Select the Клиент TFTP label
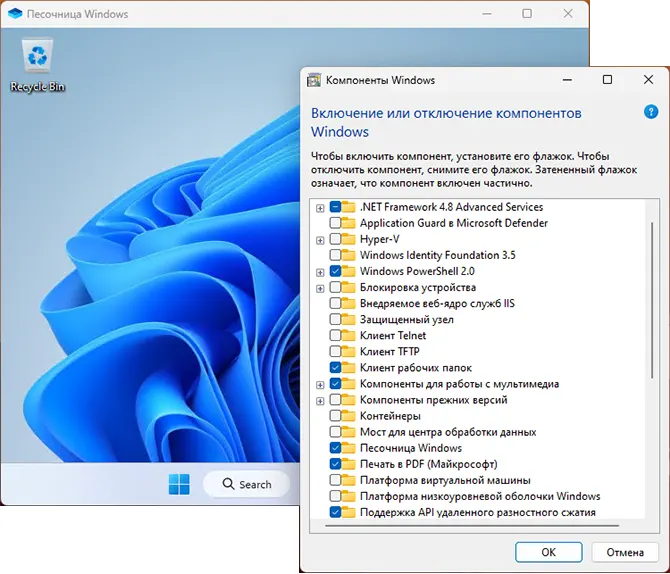Image resolution: width=670 pixels, height=574 pixels. click(390, 351)
